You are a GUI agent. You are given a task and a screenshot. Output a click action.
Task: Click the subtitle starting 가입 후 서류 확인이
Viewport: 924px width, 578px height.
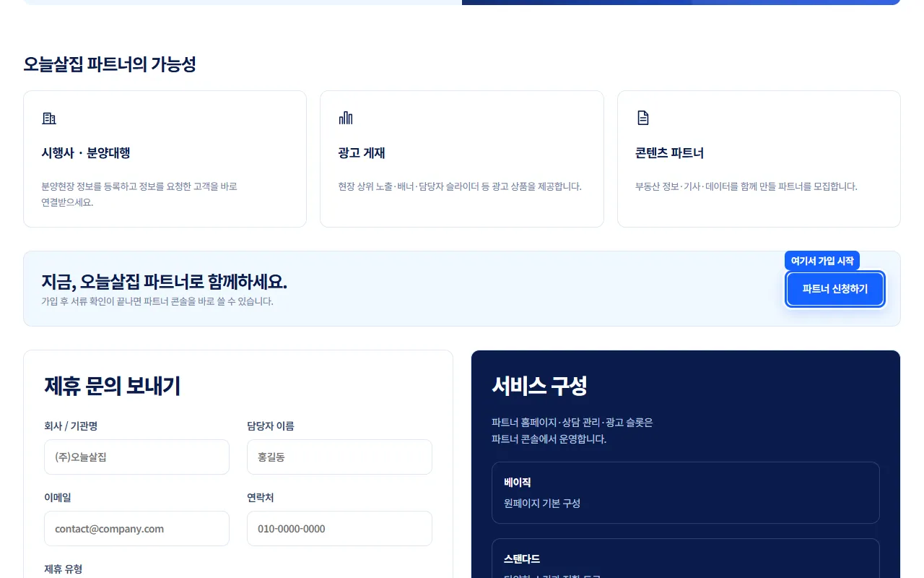click(157, 301)
